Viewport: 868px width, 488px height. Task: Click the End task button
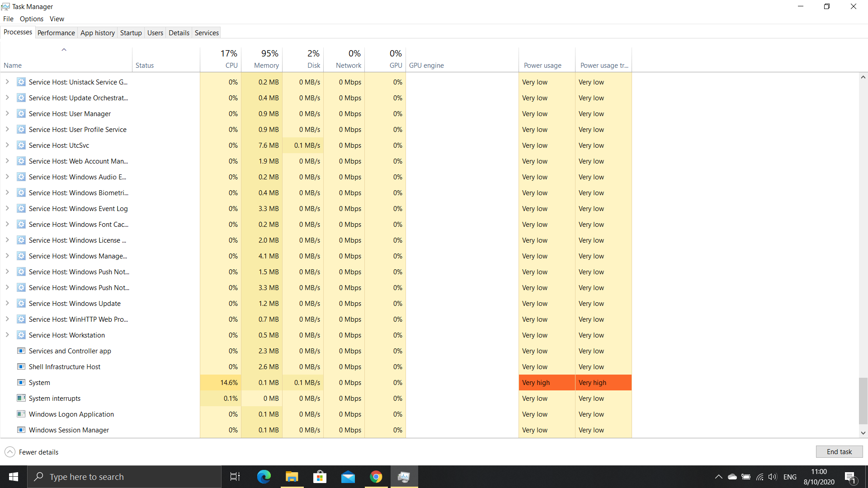coord(839,452)
